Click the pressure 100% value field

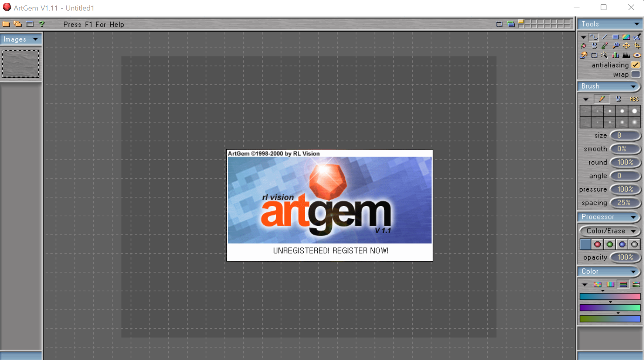coord(625,189)
